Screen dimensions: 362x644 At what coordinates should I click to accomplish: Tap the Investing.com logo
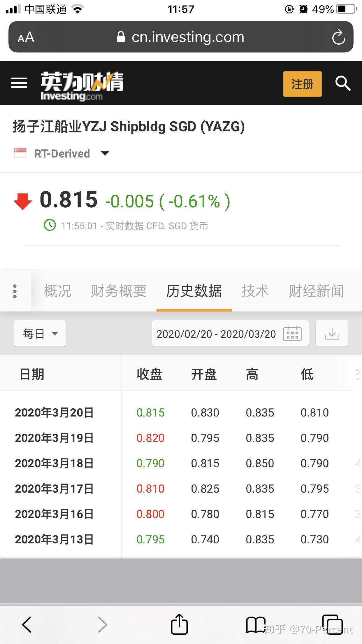click(x=82, y=86)
